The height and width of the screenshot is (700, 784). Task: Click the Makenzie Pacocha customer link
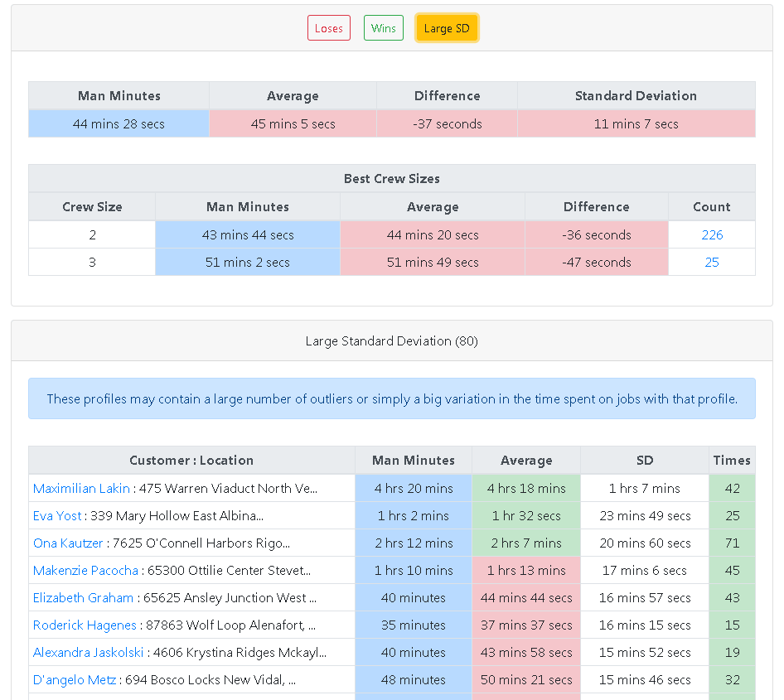click(85, 570)
